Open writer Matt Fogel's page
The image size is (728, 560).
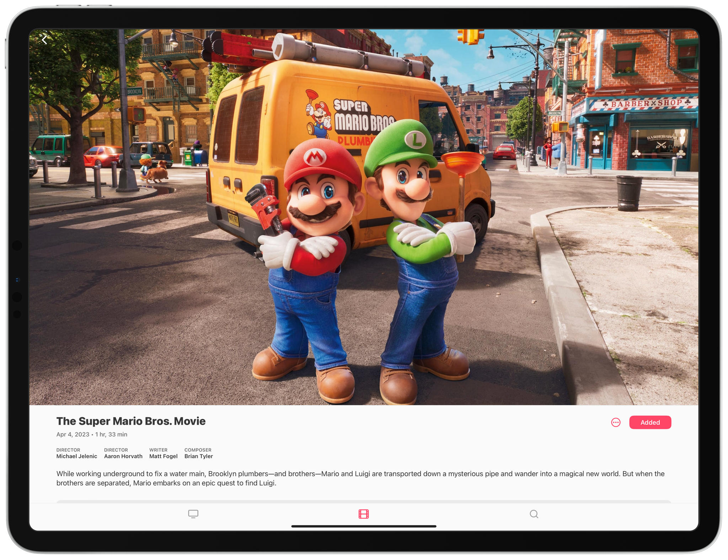[164, 453]
